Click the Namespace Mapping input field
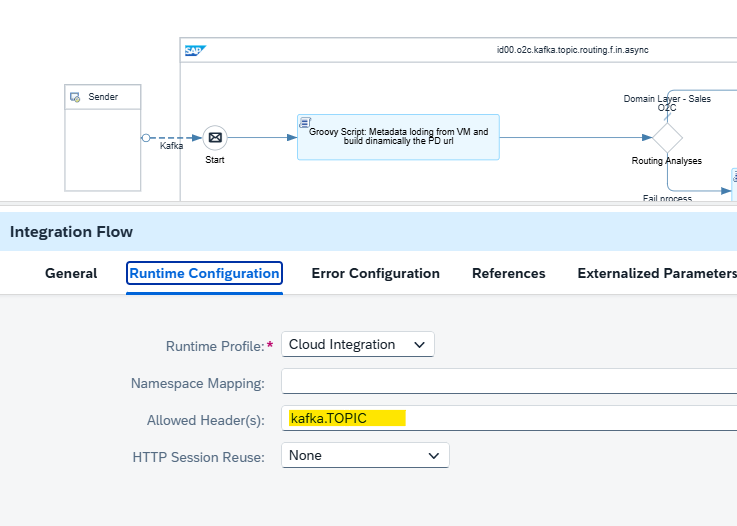The image size is (737, 526). (509, 381)
